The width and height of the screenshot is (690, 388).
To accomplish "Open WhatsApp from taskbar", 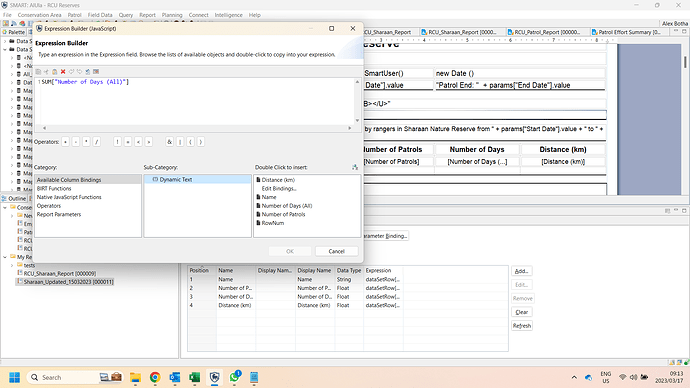I will (234, 377).
